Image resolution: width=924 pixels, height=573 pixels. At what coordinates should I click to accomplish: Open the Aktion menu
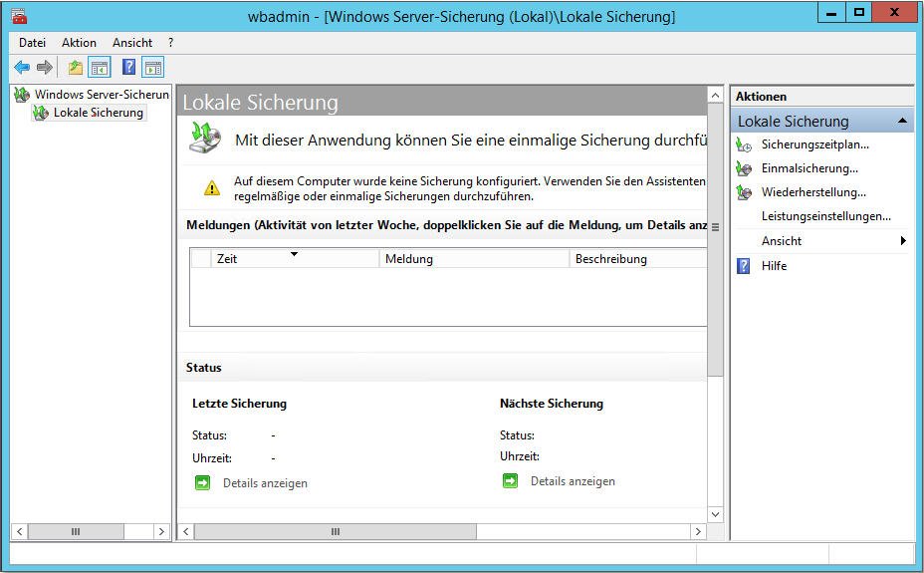pyautogui.click(x=79, y=43)
